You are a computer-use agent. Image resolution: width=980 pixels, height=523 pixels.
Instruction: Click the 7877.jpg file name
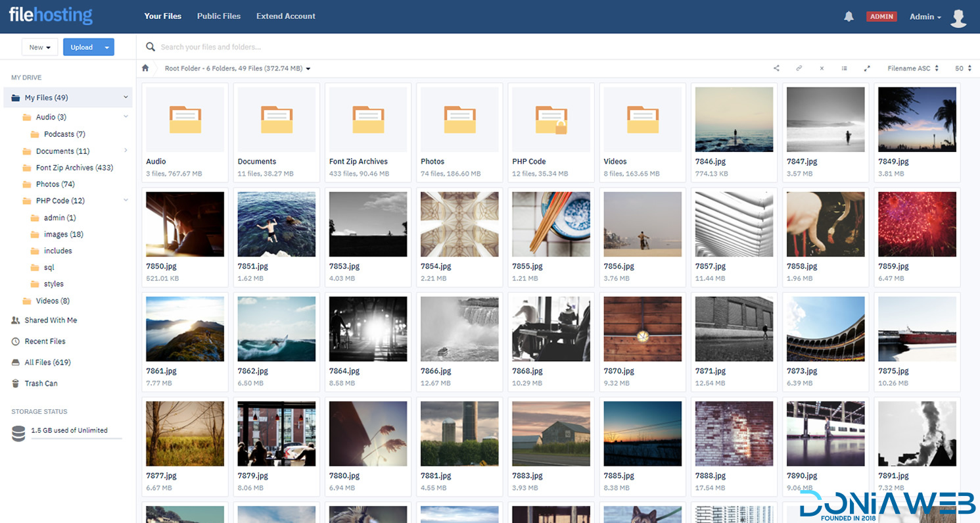[x=161, y=476]
